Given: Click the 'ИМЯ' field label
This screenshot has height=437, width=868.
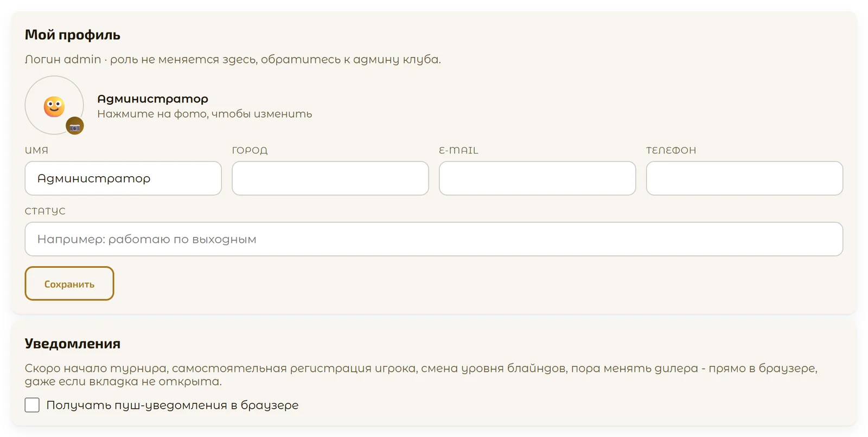Looking at the screenshot, I should tap(36, 150).
